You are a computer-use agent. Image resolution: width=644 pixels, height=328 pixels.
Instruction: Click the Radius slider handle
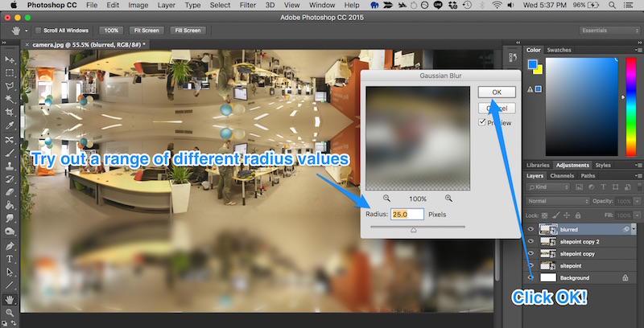(414, 229)
